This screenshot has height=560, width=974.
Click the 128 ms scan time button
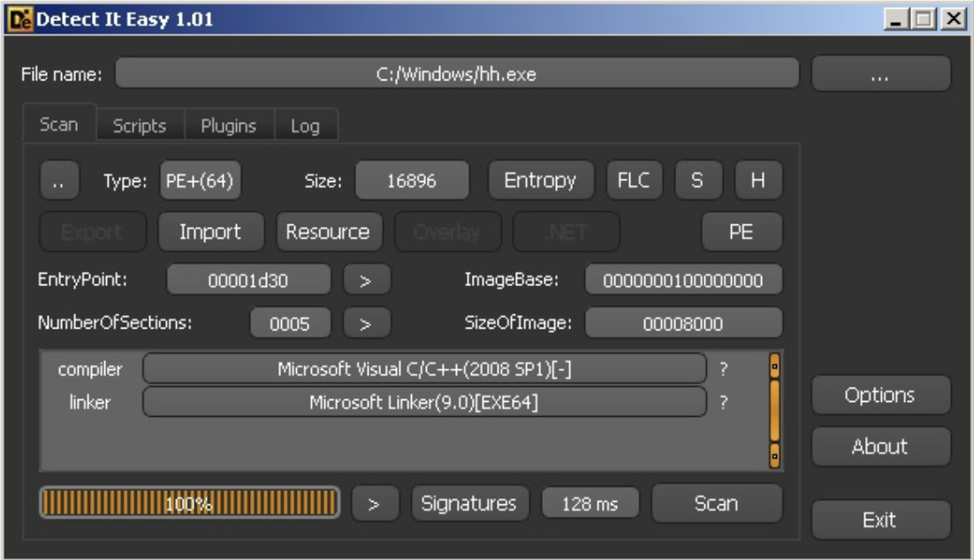pos(590,503)
